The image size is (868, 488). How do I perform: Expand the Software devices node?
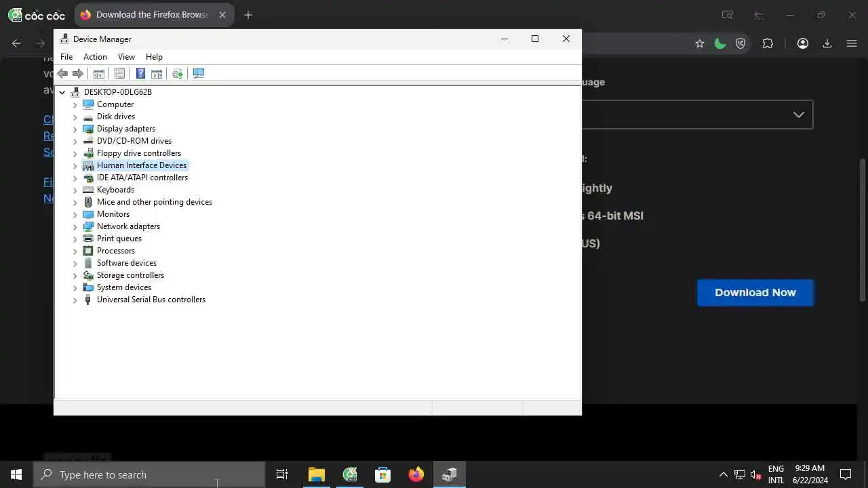click(x=75, y=263)
